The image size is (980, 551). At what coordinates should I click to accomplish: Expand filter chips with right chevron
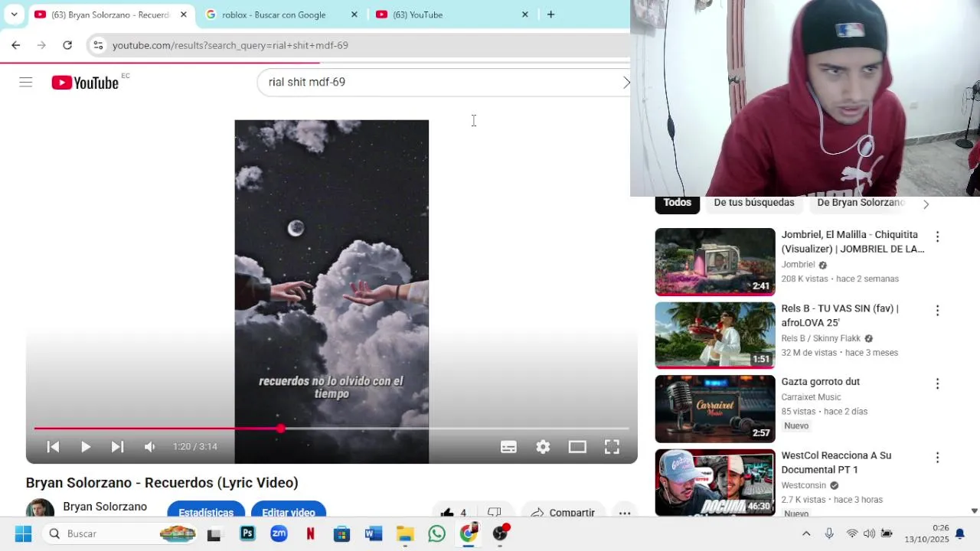(x=926, y=204)
